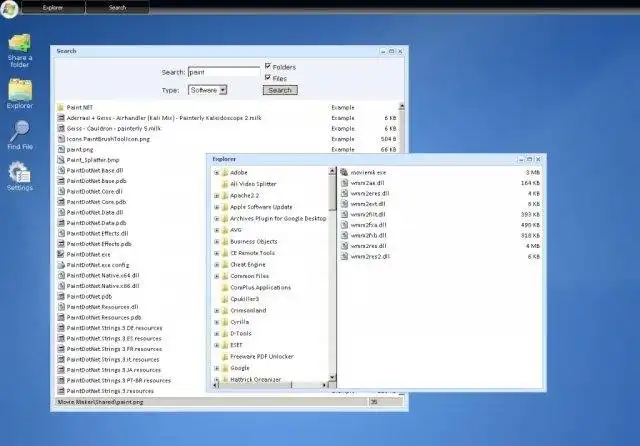Select Paint.NET folder icon in results
The height and width of the screenshot is (446, 640).
tap(61, 107)
